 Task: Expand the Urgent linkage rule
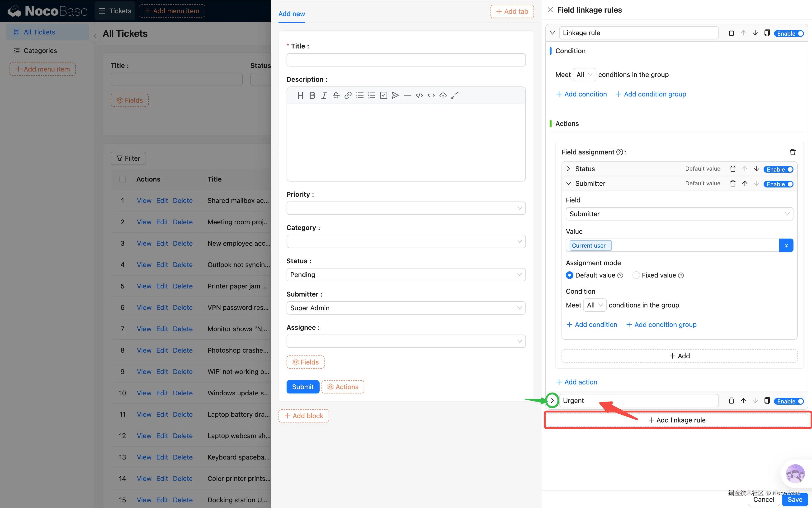click(x=552, y=401)
